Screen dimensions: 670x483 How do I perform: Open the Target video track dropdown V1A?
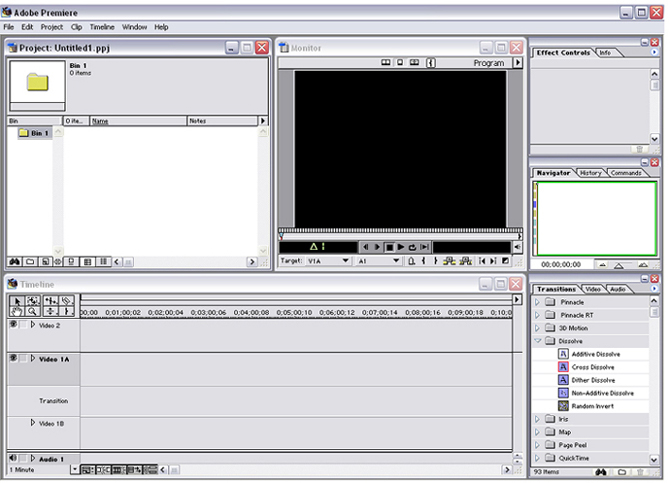coord(345,261)
